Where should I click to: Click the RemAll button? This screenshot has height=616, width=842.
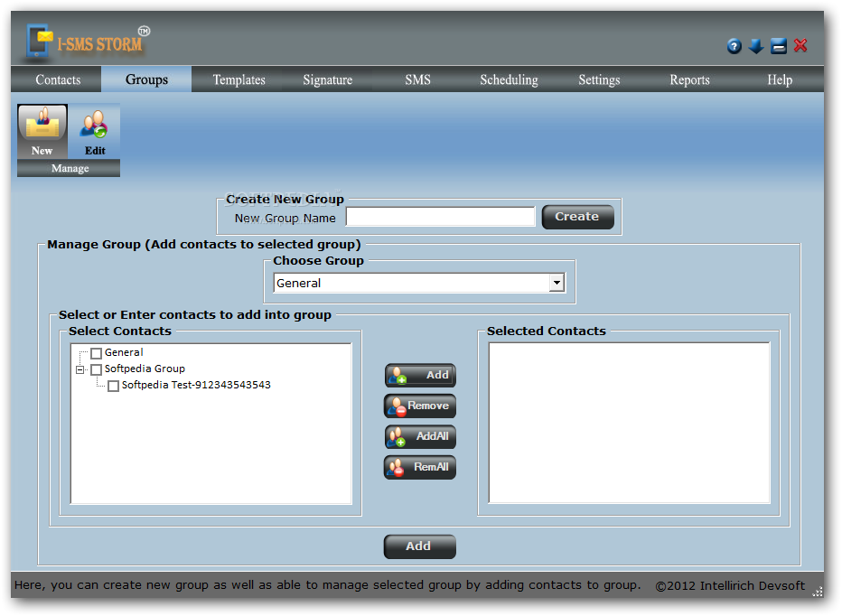pos(420,467)
